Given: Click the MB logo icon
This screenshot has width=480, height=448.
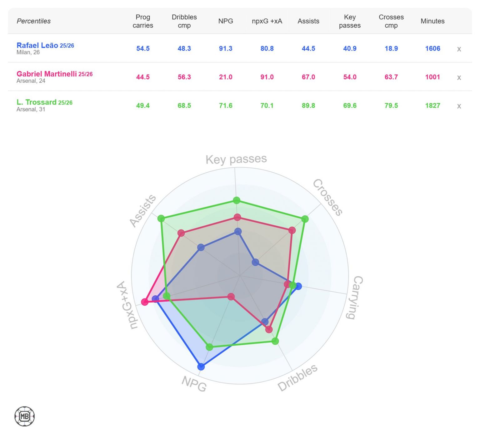Looking at the screenshot, I should (24, 416).
